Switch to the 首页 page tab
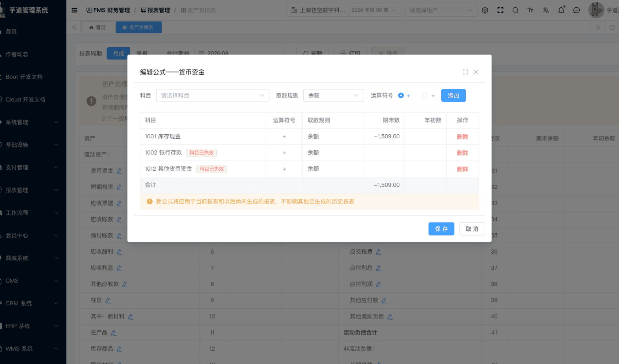The height and width of the screenshot is (364, 619). [x=98, y=27]
